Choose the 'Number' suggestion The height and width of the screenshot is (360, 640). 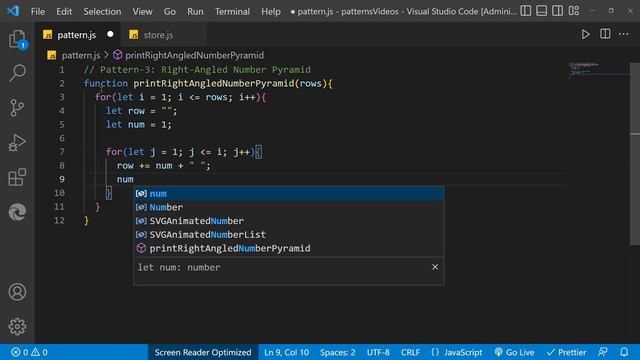(x=288, y=207)
